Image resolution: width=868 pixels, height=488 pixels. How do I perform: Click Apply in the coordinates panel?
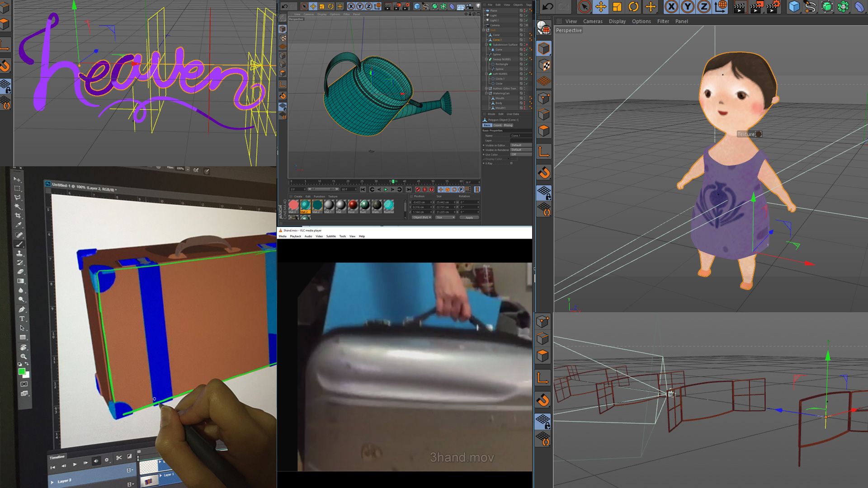coord(469,217)
